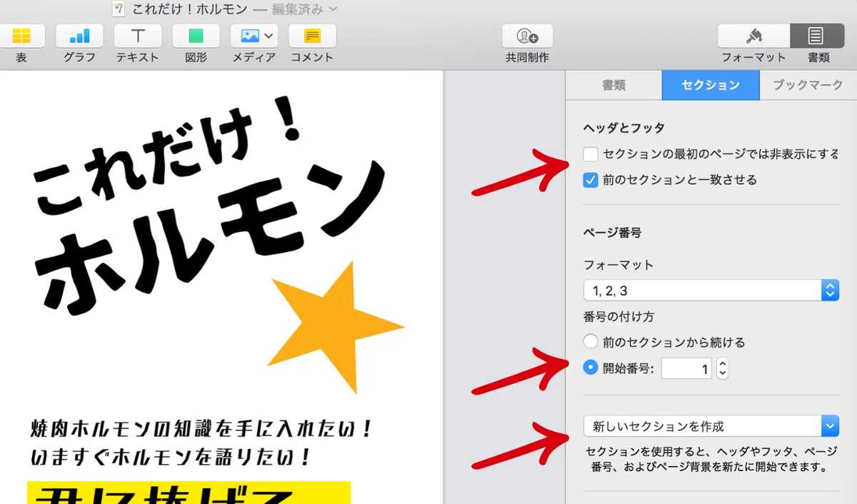857x504 pixels.
Task: Open the page number format 1, 2, 3 dropdown
Action: coord(711,291)
